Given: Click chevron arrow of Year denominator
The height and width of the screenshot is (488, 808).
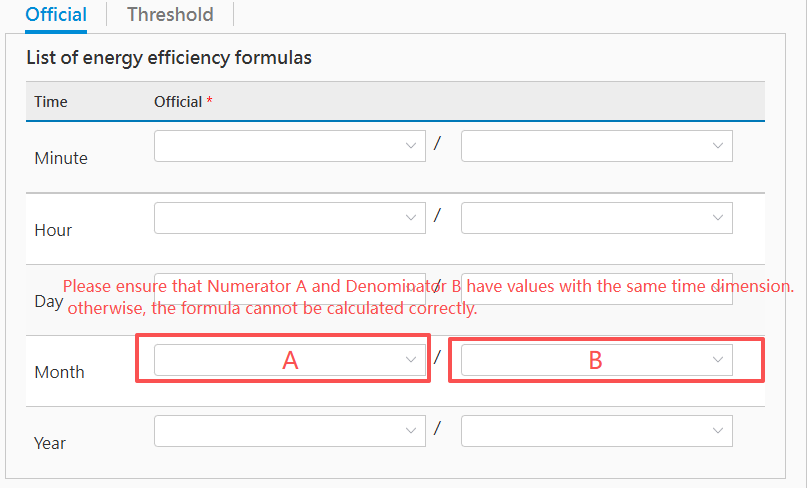Looking at the screenshot, I should click(718, 431).
